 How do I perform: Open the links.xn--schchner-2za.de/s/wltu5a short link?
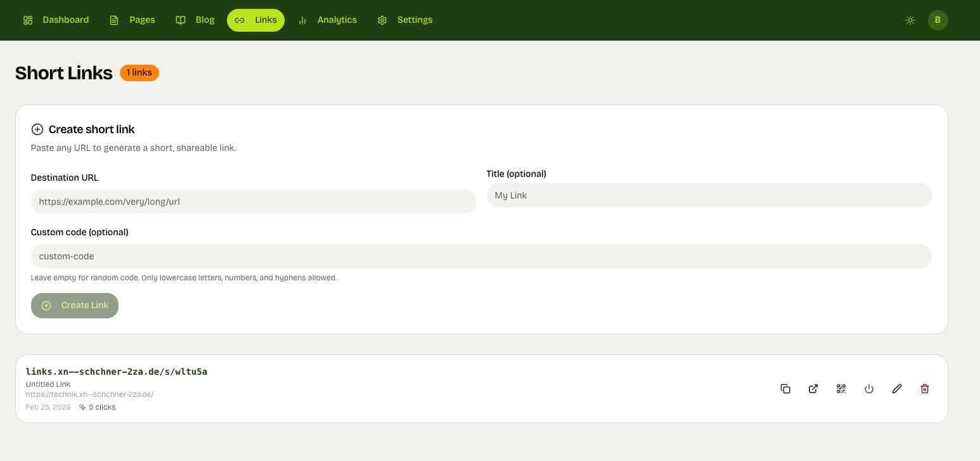click(117, 372)
